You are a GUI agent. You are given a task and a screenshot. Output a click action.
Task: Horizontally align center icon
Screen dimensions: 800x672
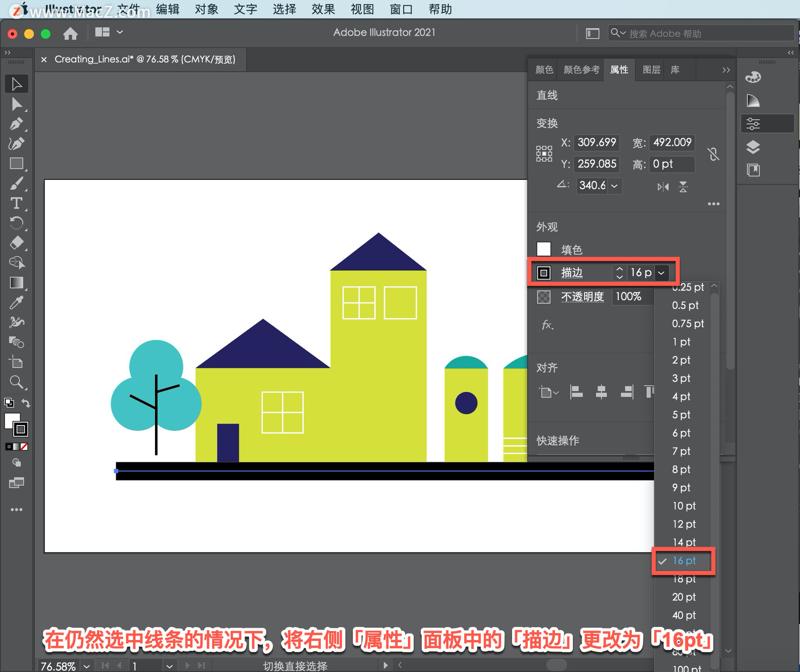tap(601, 392)
